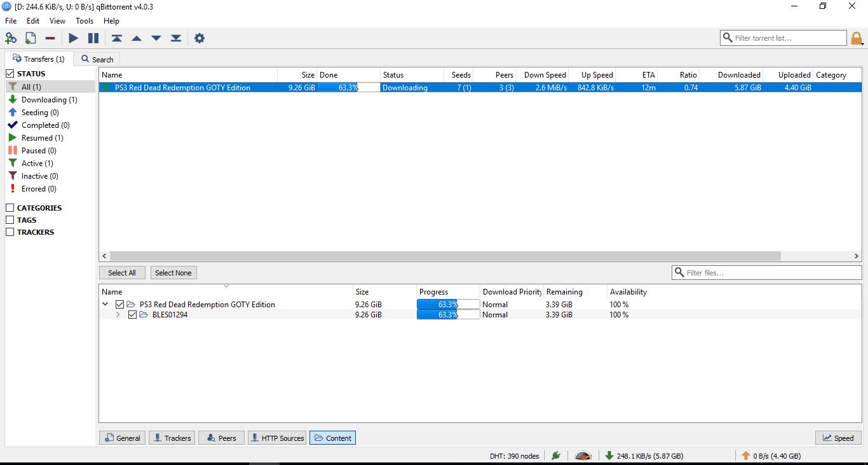Screen dimensions: 868x465
Task: Filter by Active (1) status
Action: (x=50, y=163)
